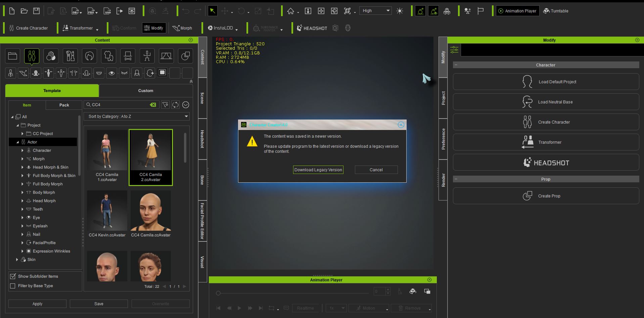This screenshot has width=644, height=318.
Task: Select the Hair content category icon
Action: [89, 56]
